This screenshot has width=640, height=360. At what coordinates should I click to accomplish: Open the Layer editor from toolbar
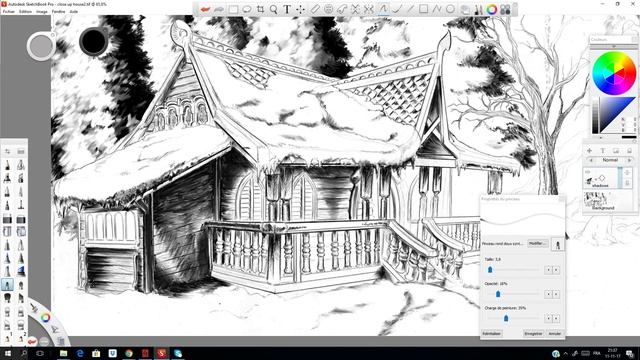(465, 9)
